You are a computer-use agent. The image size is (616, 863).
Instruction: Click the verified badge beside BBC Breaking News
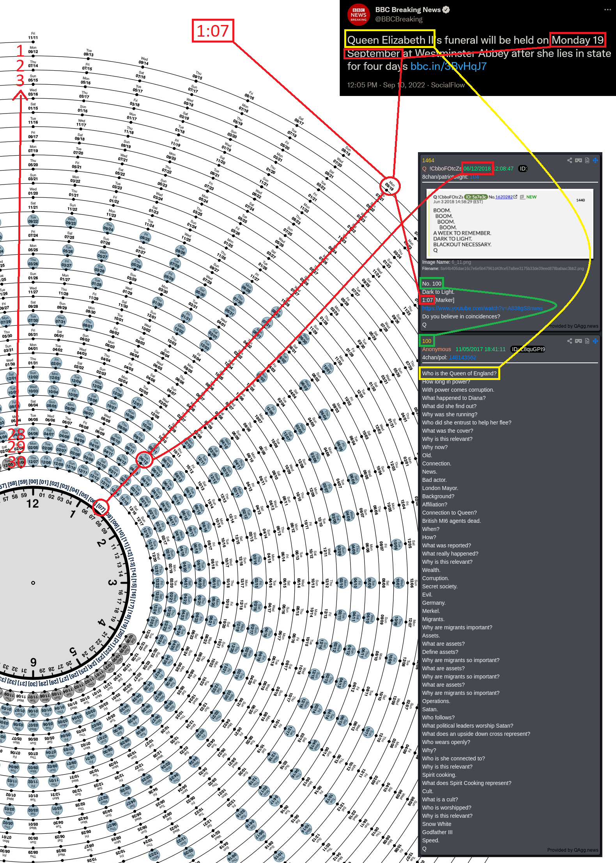[x=446, y=10]
